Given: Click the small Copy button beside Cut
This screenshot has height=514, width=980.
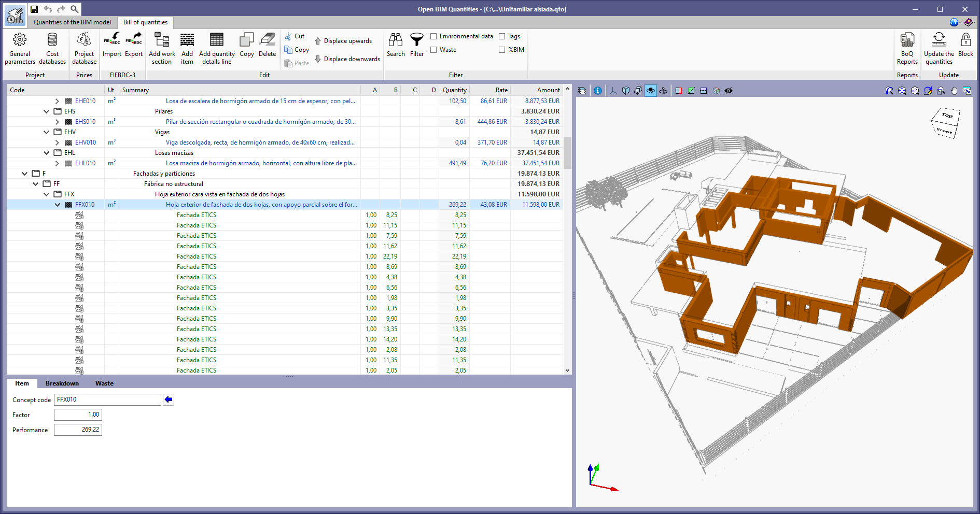Looking at the screenshot, I should pos(297,50).
